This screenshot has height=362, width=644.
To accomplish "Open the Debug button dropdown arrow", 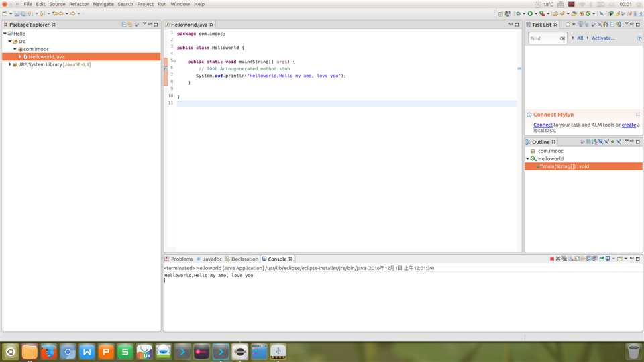I will [x=524, y=14].
